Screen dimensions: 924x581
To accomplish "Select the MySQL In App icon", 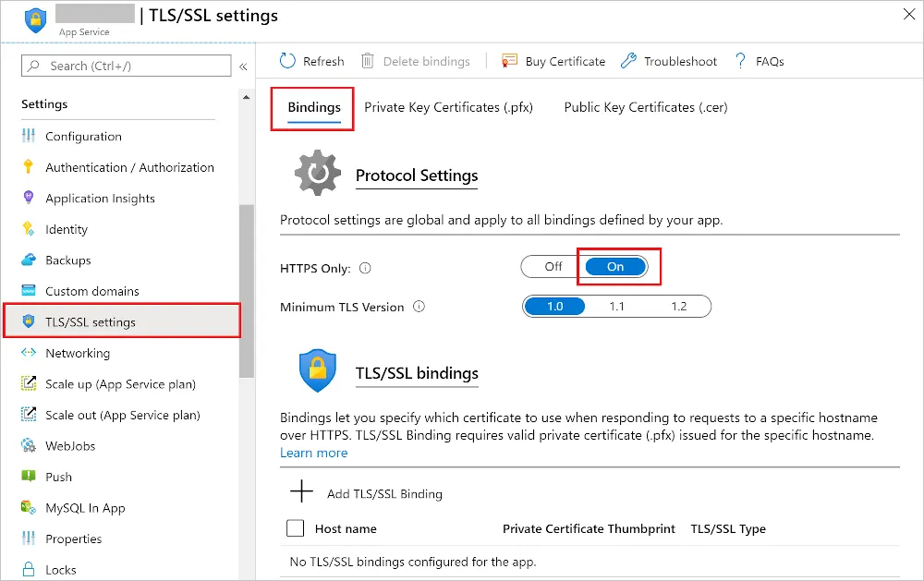I will 28,507.
